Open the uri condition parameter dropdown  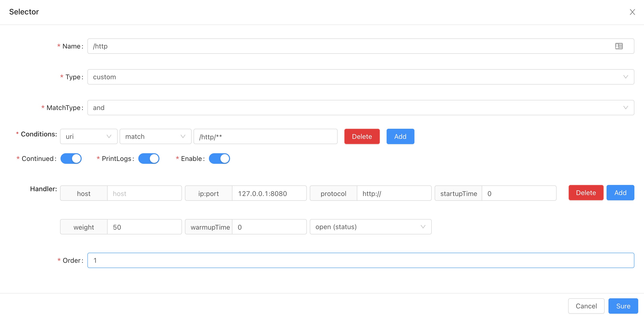click(x=89, y=136)
